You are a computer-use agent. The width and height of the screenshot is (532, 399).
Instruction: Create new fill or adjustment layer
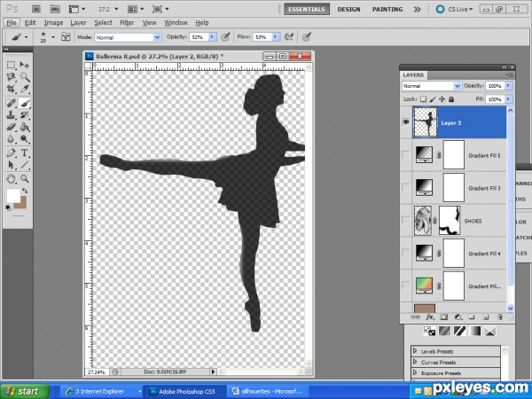pos(458,317)
